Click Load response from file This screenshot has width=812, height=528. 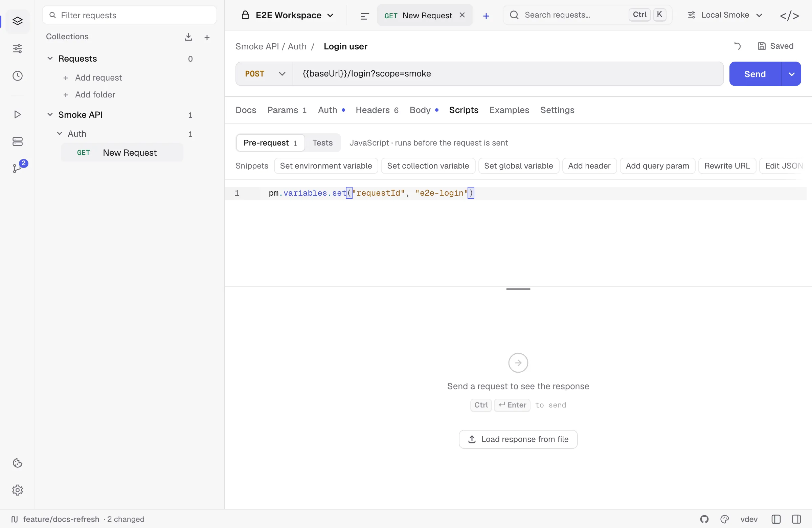518,439
